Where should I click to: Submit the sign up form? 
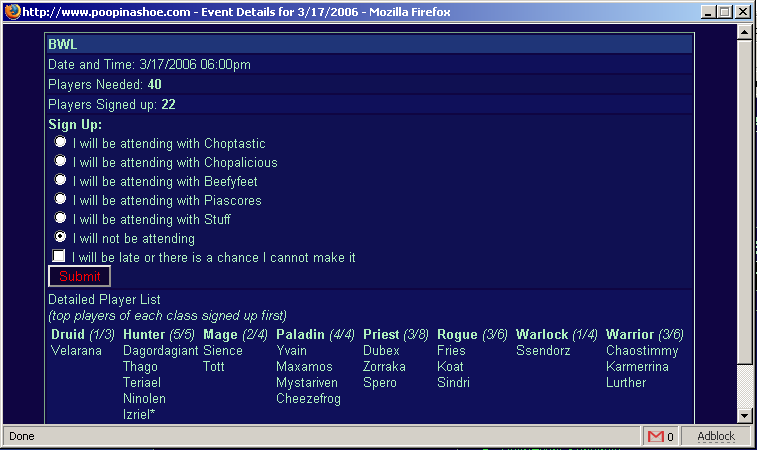click(x=80, y=276)
